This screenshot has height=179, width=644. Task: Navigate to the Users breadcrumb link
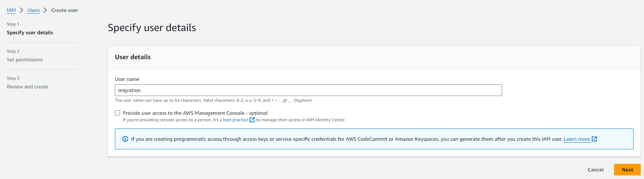pyautogui.click(x=33, y=10)
